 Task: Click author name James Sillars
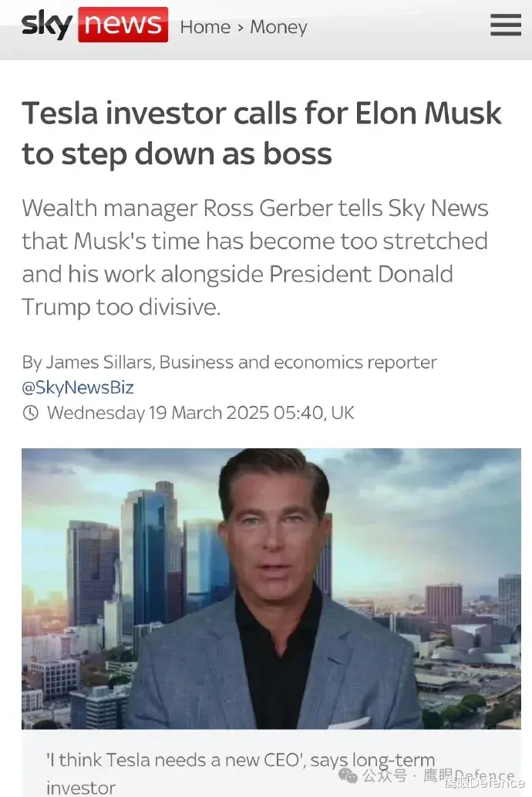point(99,363)
